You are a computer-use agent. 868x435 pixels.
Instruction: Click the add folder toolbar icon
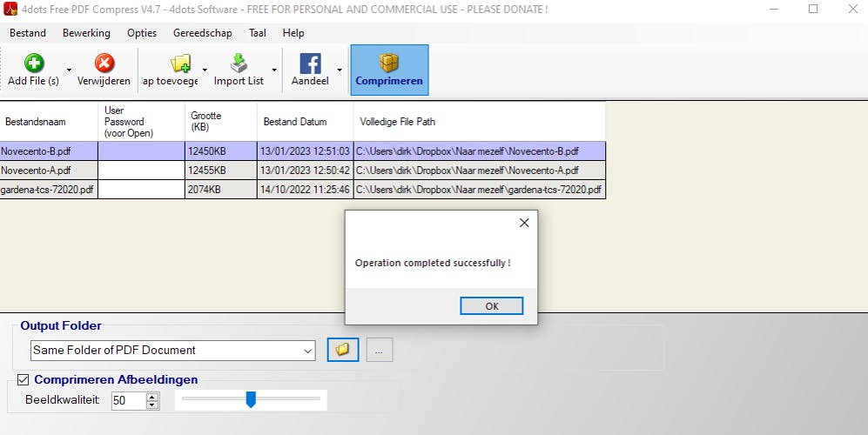click(x=180, y=64)
